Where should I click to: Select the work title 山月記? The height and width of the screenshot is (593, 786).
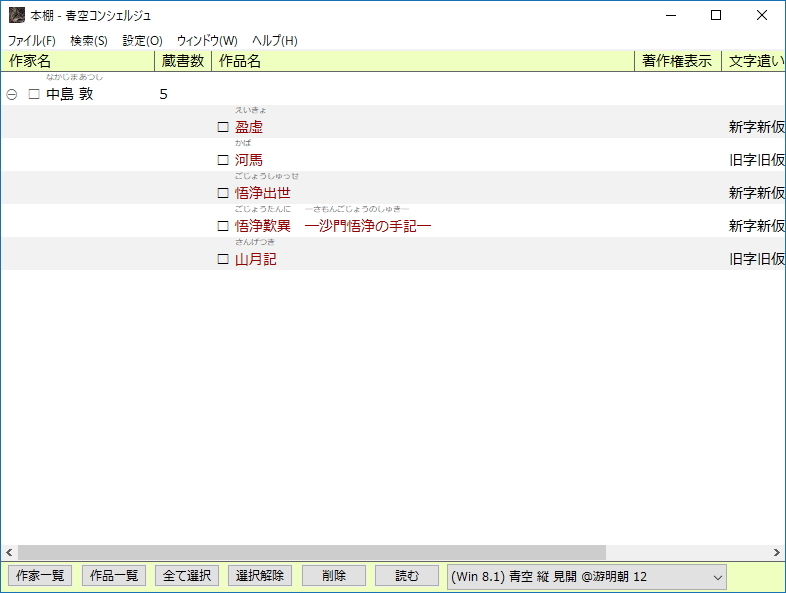(x=256, y=259)
